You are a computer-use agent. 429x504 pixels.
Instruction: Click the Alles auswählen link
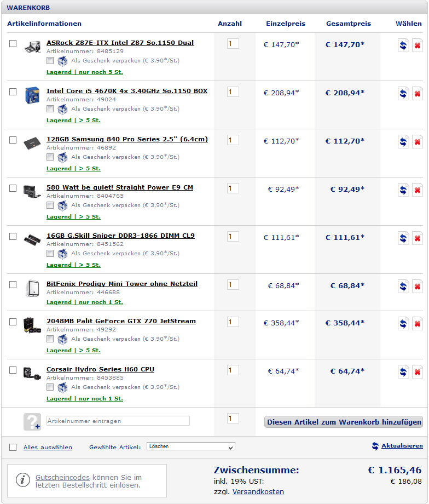point(48,448)
